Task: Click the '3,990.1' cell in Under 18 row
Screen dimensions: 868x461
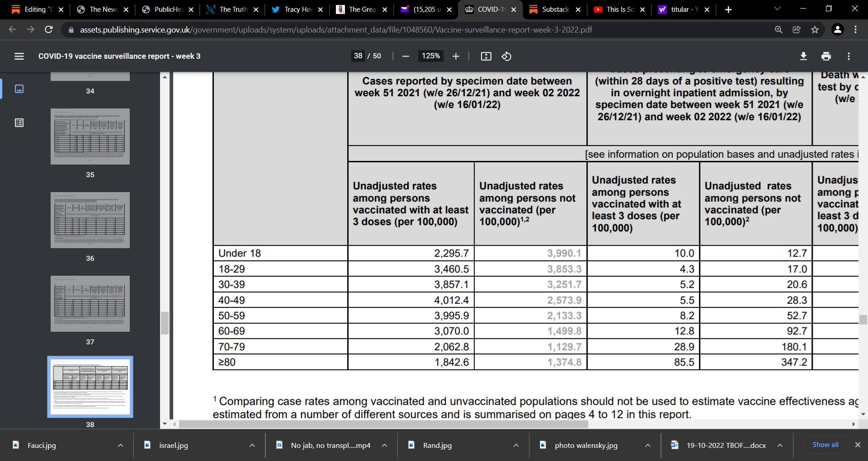Action: 564,253
